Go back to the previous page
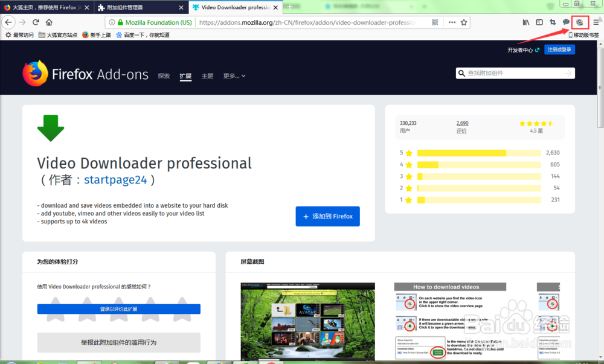Screen dimensions: 604x364 click(x=8, y=22)
